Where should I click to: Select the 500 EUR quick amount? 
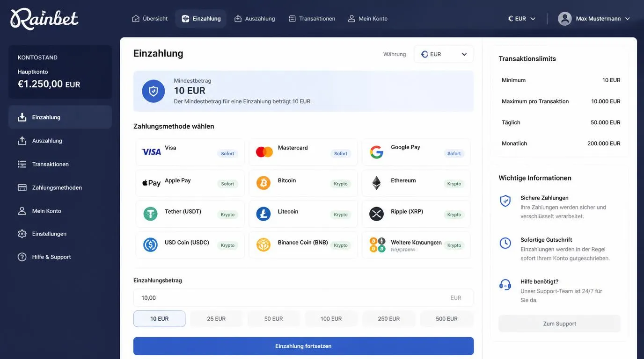pyautogui.click(x=446, y=319)
